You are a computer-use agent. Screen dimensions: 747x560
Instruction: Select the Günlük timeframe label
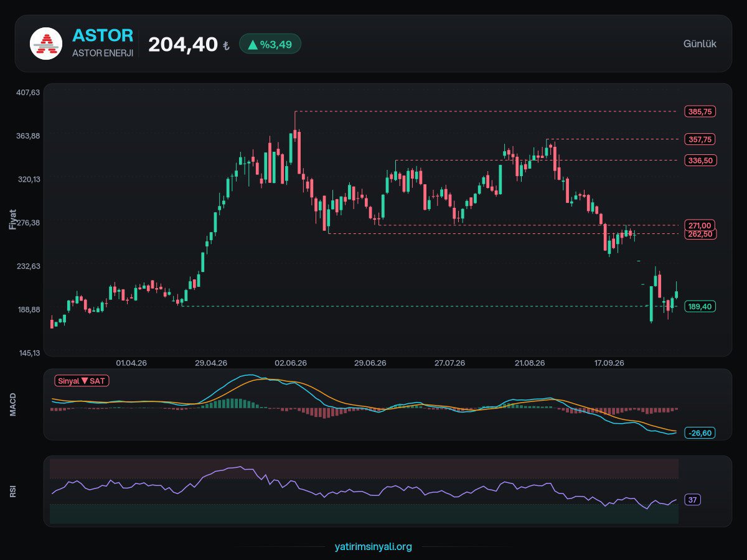[700, 44]
